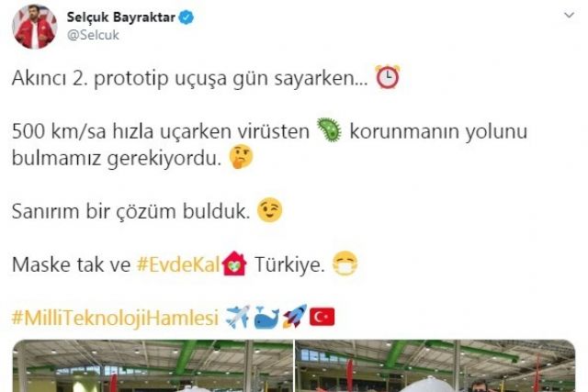The image size is (588, 392).
Task: Click the blue whale emoji
Action: pyautogui.click(x=266, y=317)
